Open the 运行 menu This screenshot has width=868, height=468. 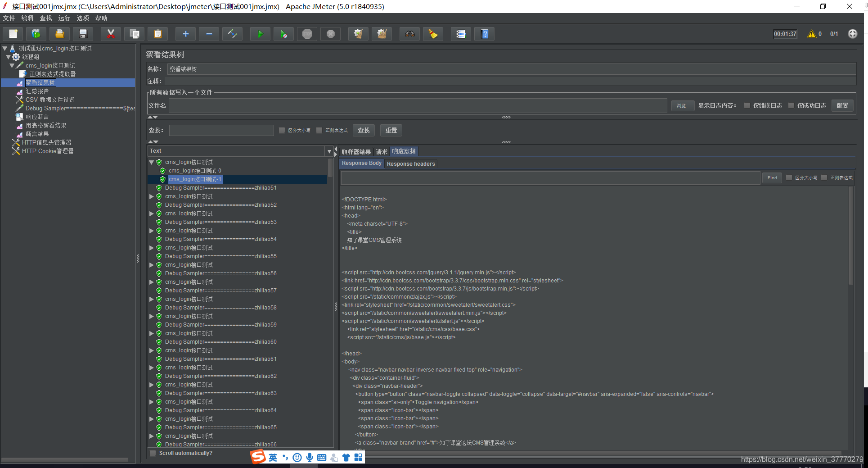tap(64, 18)
